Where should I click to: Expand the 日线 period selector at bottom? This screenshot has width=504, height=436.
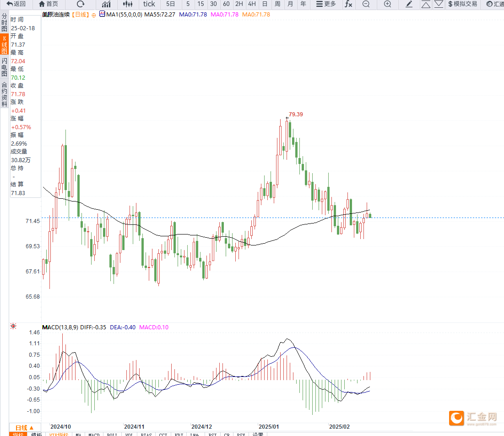pyautogui.click(x=25, y=428)
